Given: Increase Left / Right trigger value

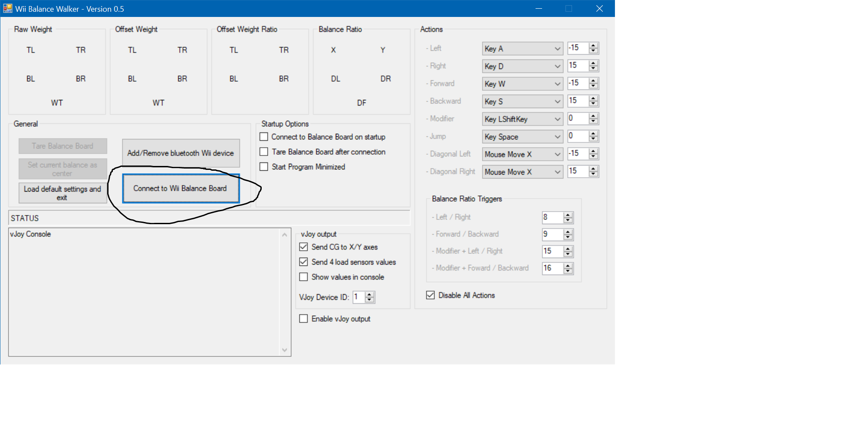Looking at the screenshot, I should tap(568, 215).
